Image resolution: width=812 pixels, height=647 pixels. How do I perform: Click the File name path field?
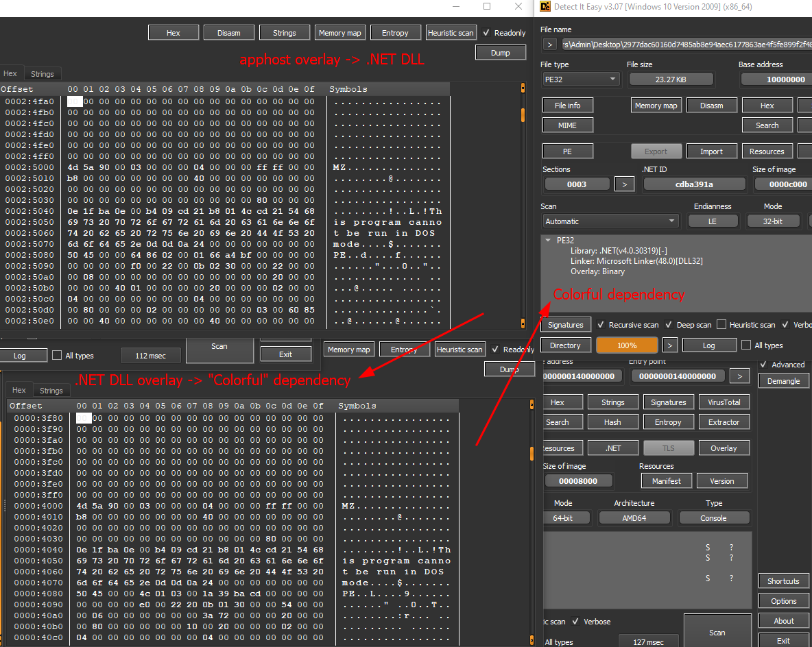(686, 45)
